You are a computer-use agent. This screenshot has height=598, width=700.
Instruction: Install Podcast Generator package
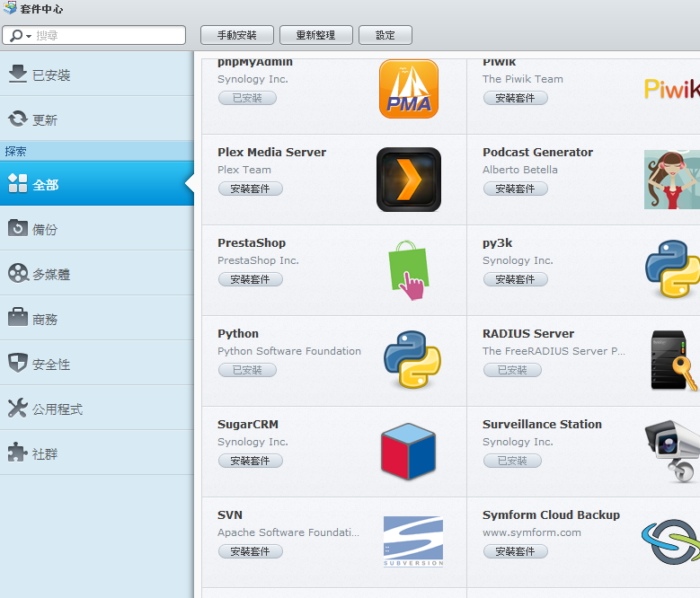coord(515,189)
